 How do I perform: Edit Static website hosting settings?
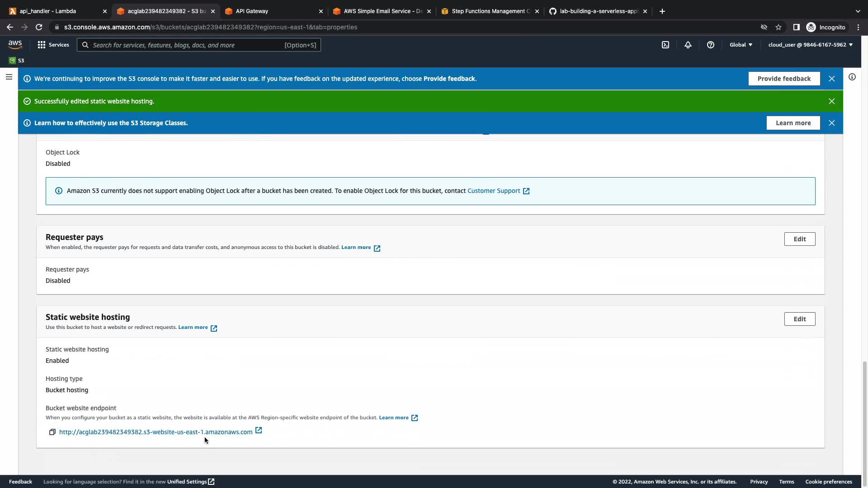[799, 319]
